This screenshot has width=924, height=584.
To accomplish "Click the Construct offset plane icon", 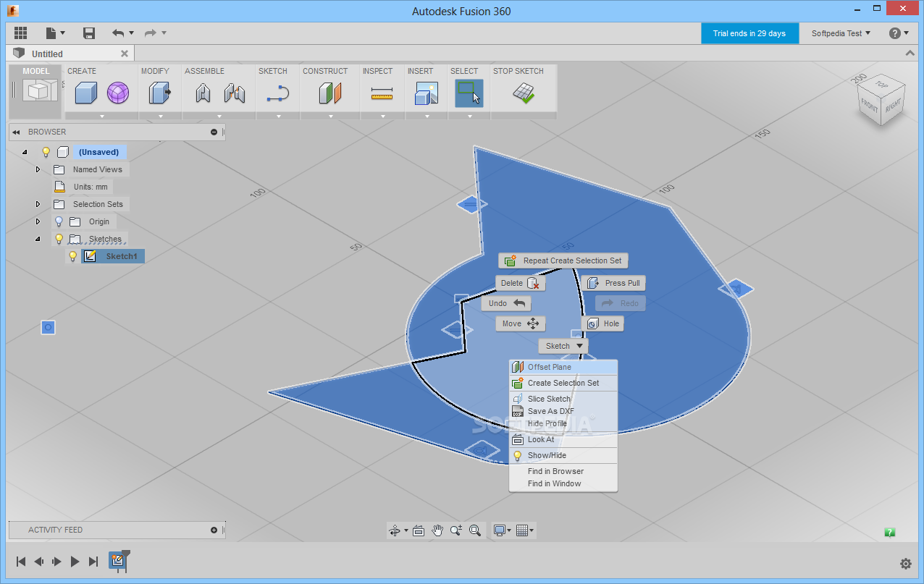I will (330, 93).
